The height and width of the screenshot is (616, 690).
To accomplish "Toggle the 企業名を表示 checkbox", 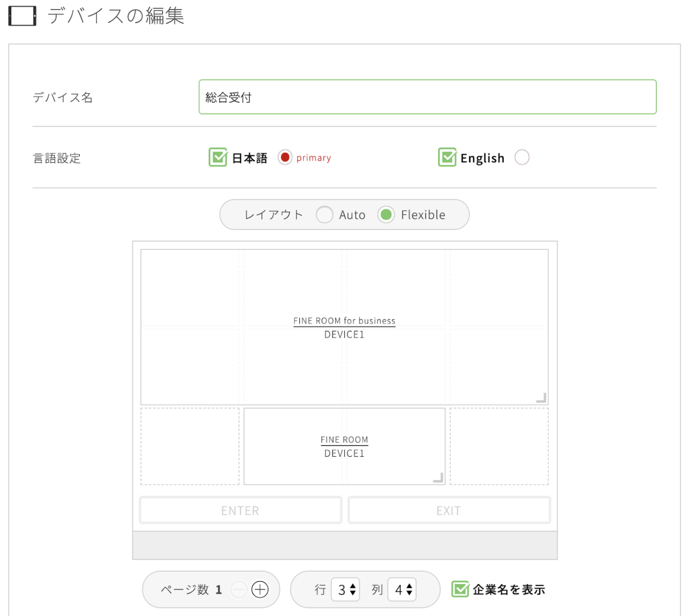I will pos(460,589).
